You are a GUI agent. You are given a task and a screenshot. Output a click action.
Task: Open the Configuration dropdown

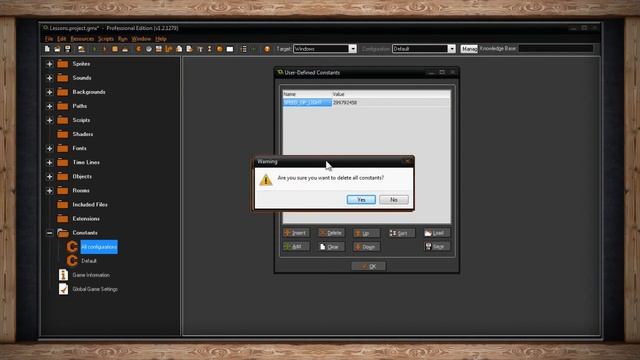[x=451, y=49]
